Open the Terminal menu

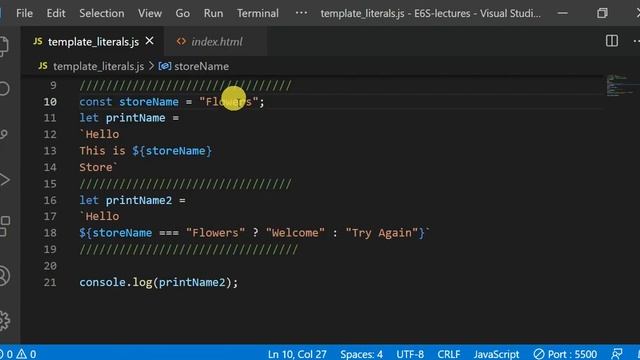pos(258,13)
